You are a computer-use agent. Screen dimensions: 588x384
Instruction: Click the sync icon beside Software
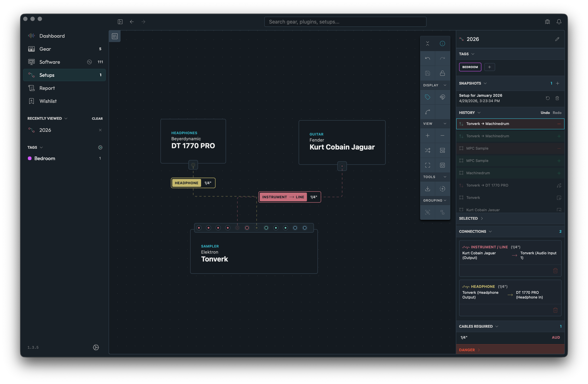[89, 62]
